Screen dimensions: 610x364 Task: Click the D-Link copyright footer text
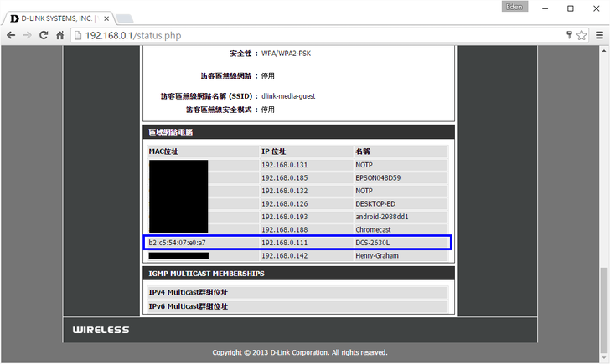[x=300, y=352]
